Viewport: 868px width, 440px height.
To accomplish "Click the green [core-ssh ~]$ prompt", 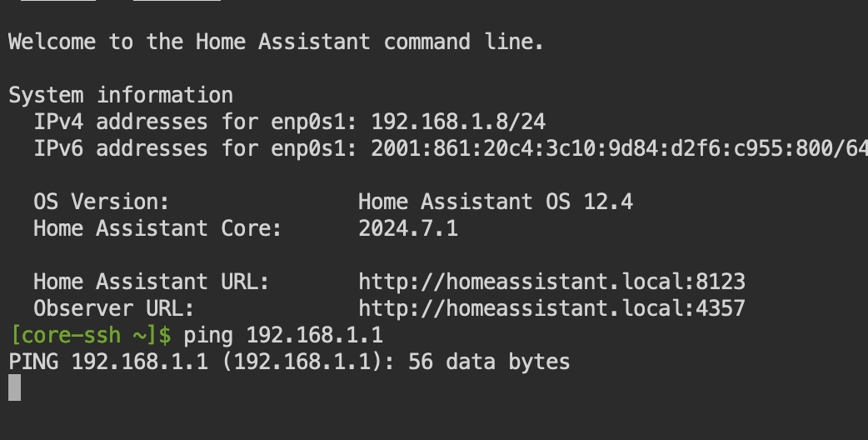I will tap(90, 335).
